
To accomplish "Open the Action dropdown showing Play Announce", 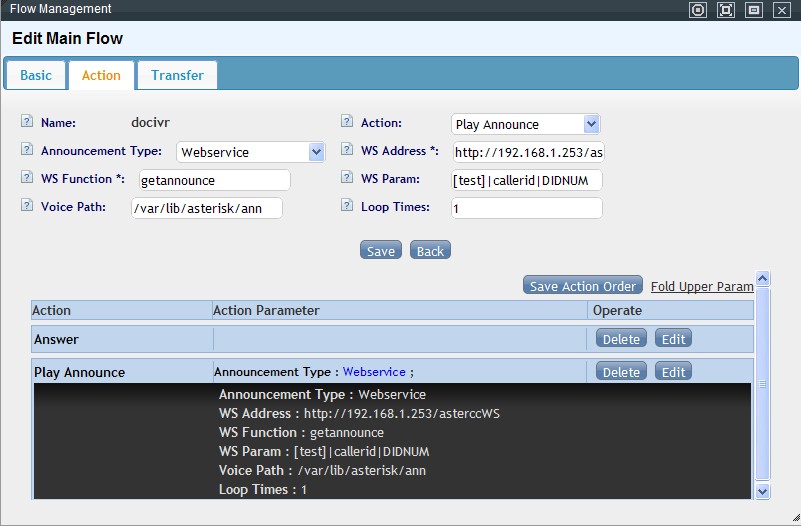I will [x=591, y=124].
